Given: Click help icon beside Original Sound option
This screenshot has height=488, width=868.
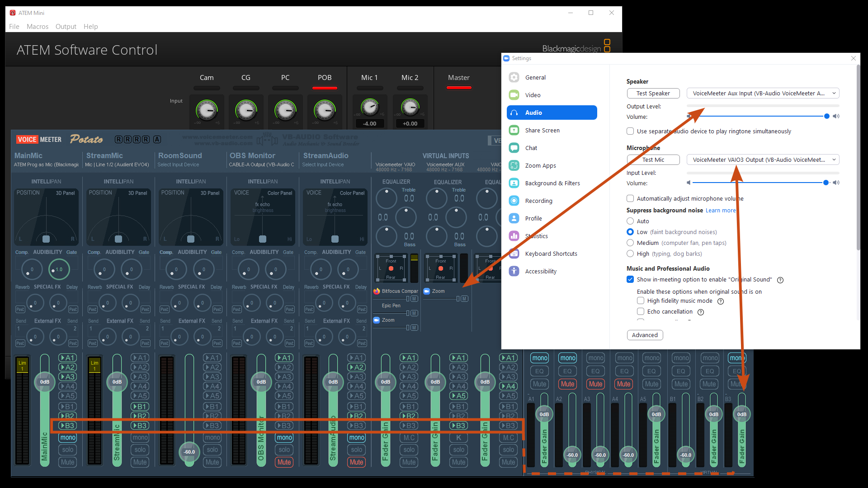Looking at the screenshot, I should (780, 280).
